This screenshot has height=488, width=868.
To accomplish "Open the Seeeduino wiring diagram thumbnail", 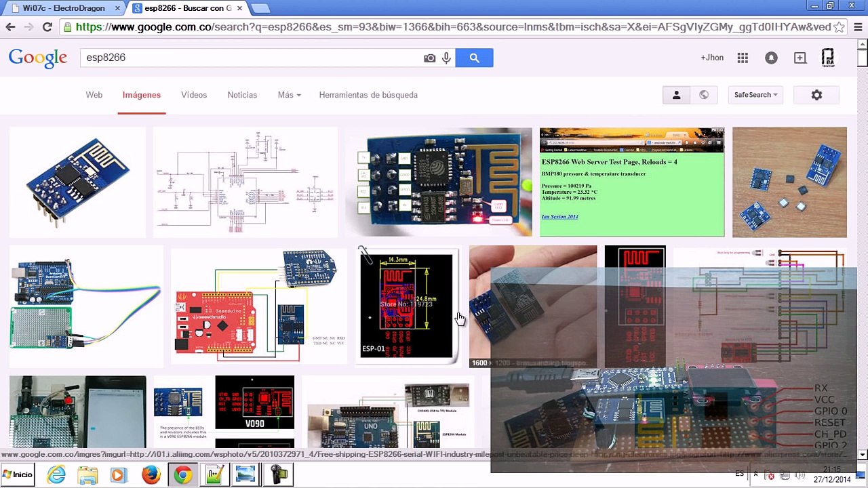I will [x=258, y=305].
